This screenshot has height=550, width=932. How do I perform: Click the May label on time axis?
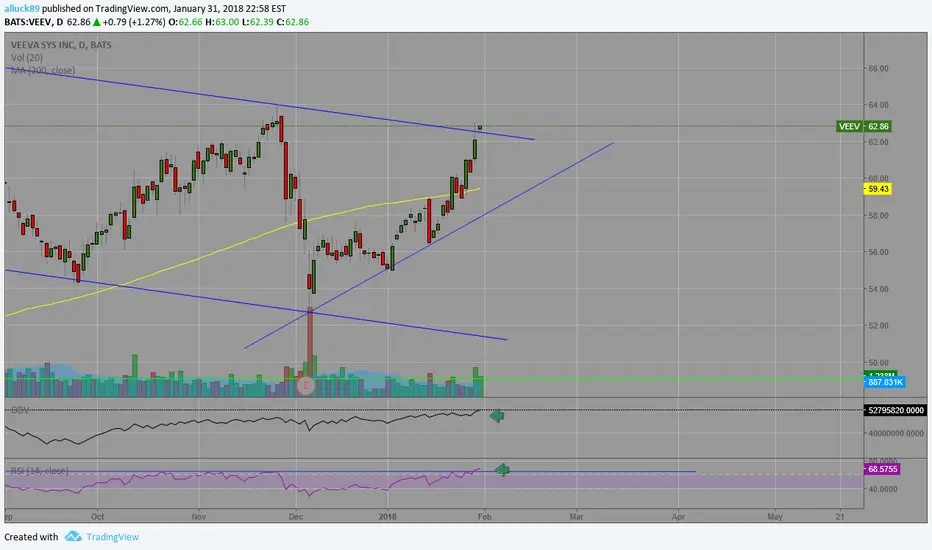pyautogui.click(x=774, y=517)
